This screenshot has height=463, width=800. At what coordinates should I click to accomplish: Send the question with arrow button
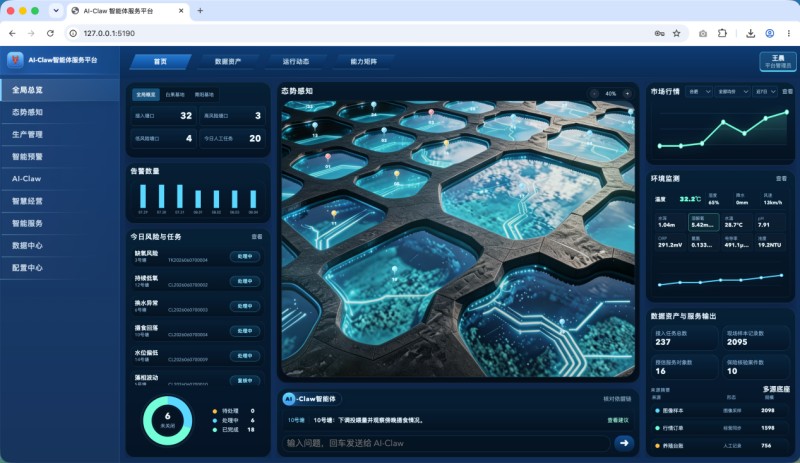coord(623,443)
